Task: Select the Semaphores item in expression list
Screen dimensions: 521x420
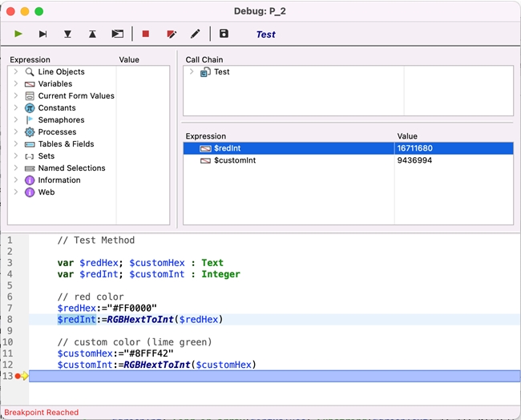Action: tap(61, 120)
